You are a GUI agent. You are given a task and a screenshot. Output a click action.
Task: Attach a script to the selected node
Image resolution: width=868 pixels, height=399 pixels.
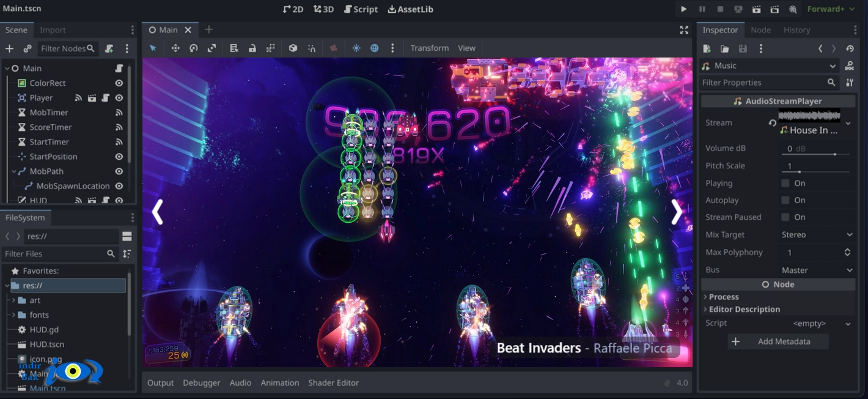click(109, 48)
